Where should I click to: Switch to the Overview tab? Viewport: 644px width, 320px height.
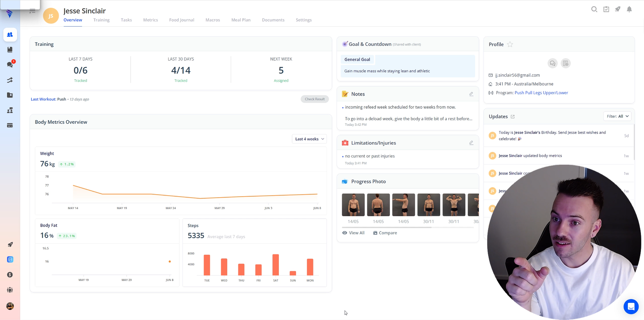73,20
